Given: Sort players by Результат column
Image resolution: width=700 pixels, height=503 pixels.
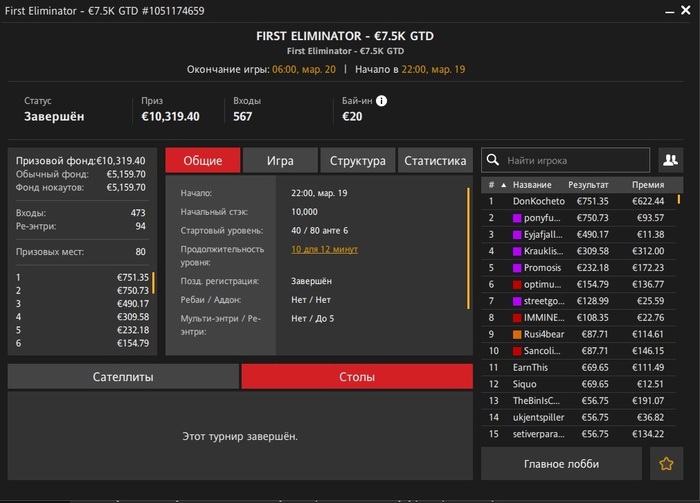Looking at the screenshot, I should click(x=588, y=185).
